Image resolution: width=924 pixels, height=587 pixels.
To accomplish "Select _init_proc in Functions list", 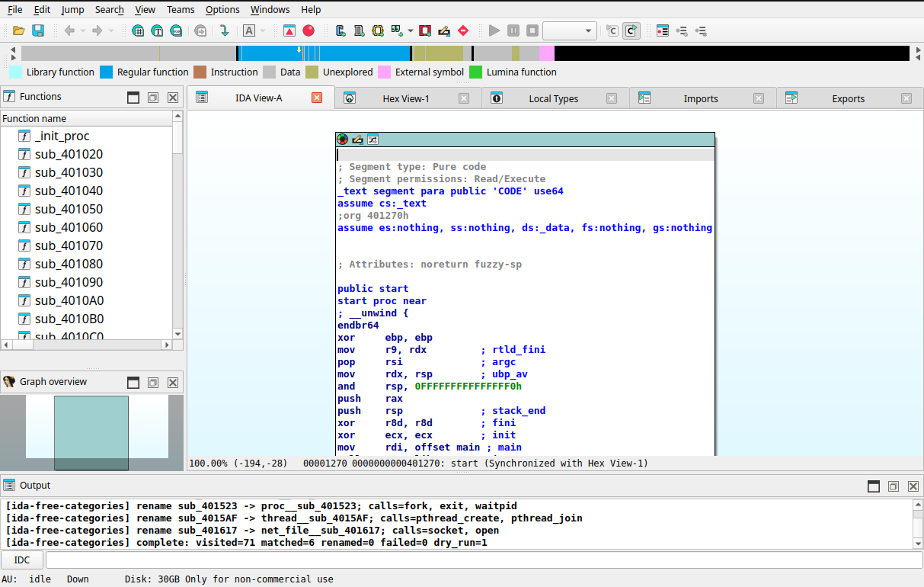I will tap(62, 136).
